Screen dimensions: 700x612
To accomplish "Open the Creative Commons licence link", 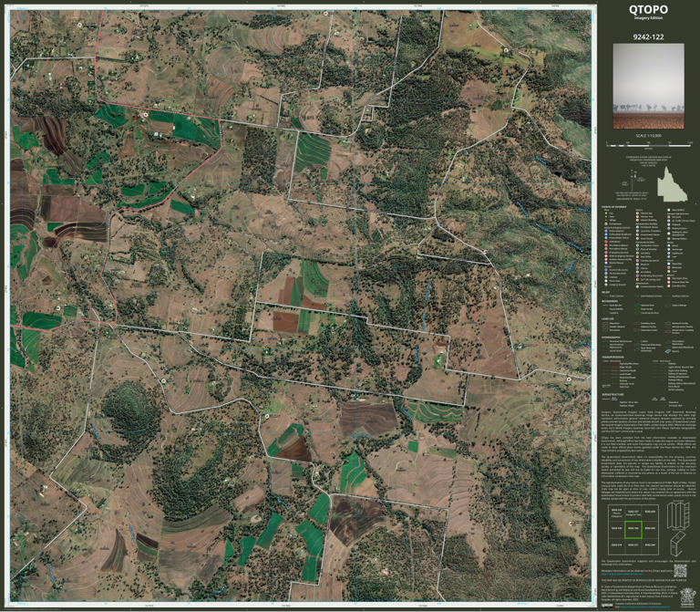I will 645,607.
